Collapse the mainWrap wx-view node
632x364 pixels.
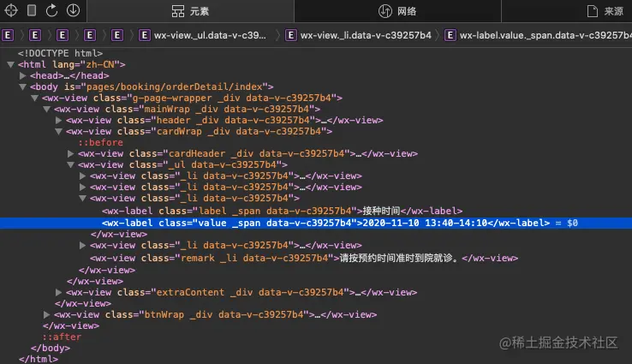[x=47, y=110]
